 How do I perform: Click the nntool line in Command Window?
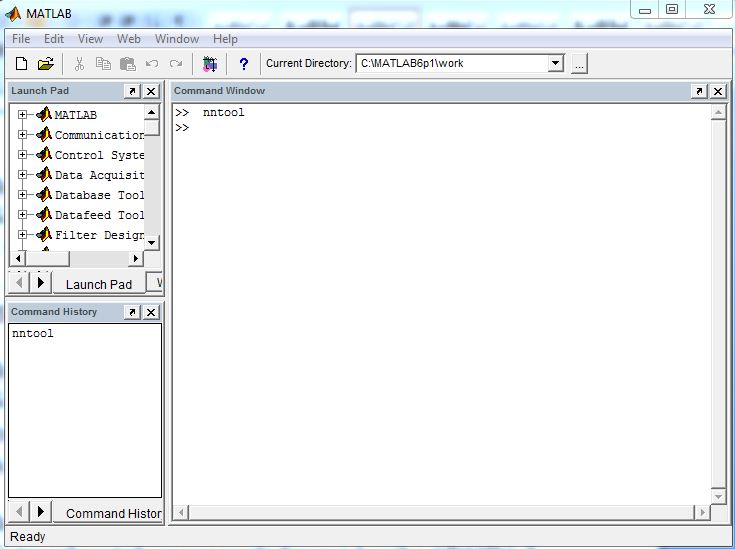point(224,113)
